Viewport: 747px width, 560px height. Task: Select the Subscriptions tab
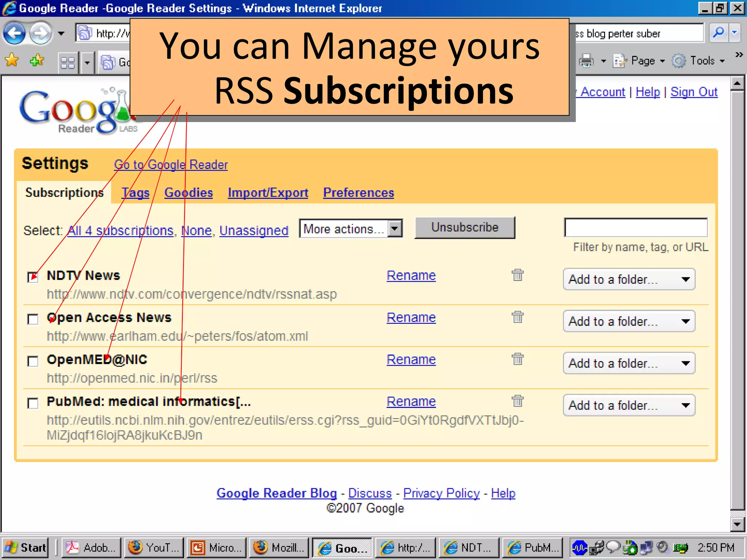point(64,192)
